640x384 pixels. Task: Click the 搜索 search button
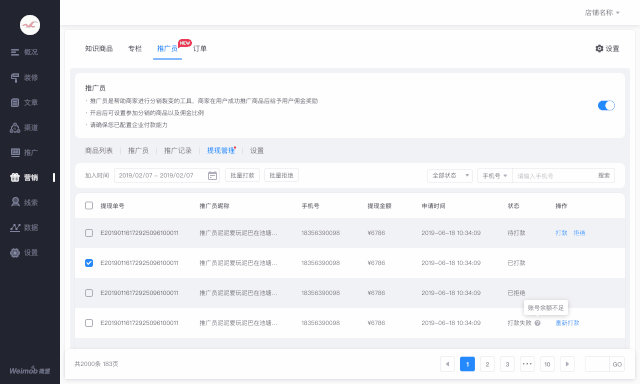pyautogui.click(x=604, y=175)
